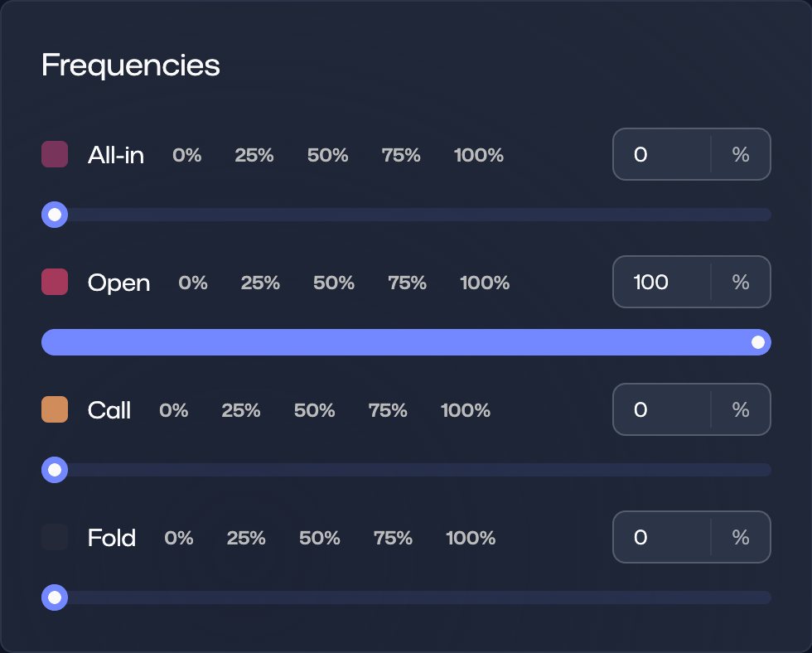Image resolution: width=812 pixels, height=653 pixels.
Task: Click the orange Call color swatch
Action: click(55, 410)
